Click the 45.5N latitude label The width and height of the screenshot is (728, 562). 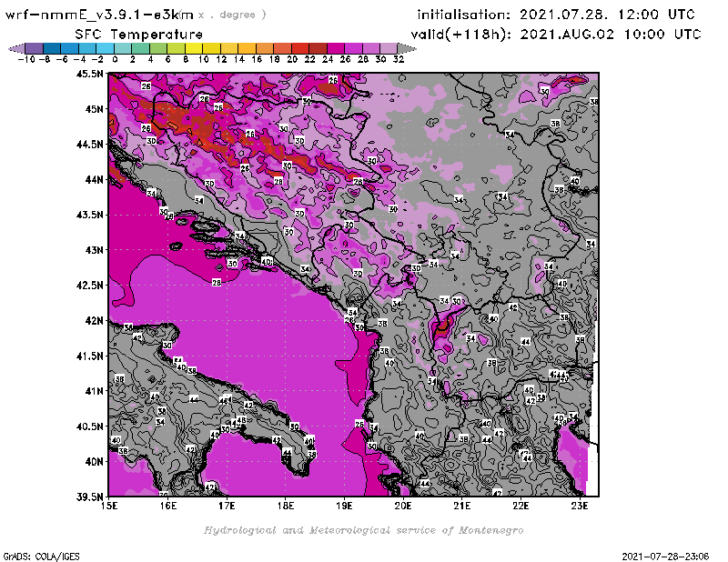[90, 74]
